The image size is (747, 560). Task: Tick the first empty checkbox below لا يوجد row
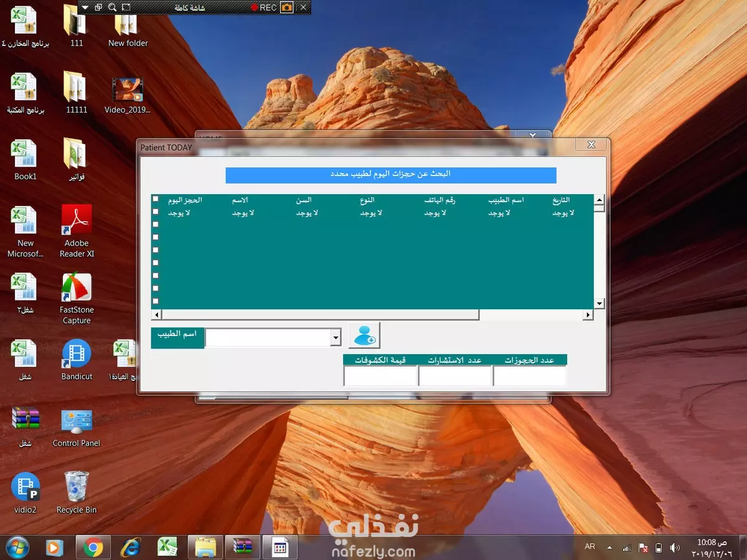(x=156, y=224)
